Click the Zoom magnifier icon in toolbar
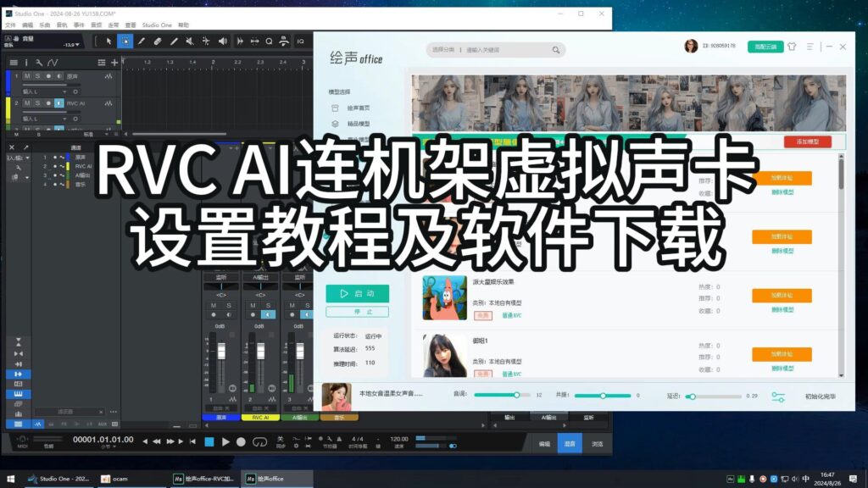This screenshot has height=488, width=868. click(x=269, y=42)
